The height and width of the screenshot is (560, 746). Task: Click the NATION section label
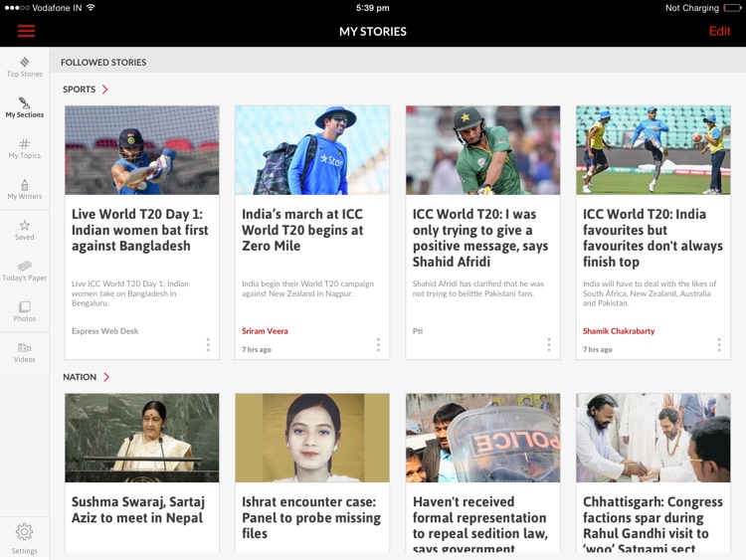point(80,377)
